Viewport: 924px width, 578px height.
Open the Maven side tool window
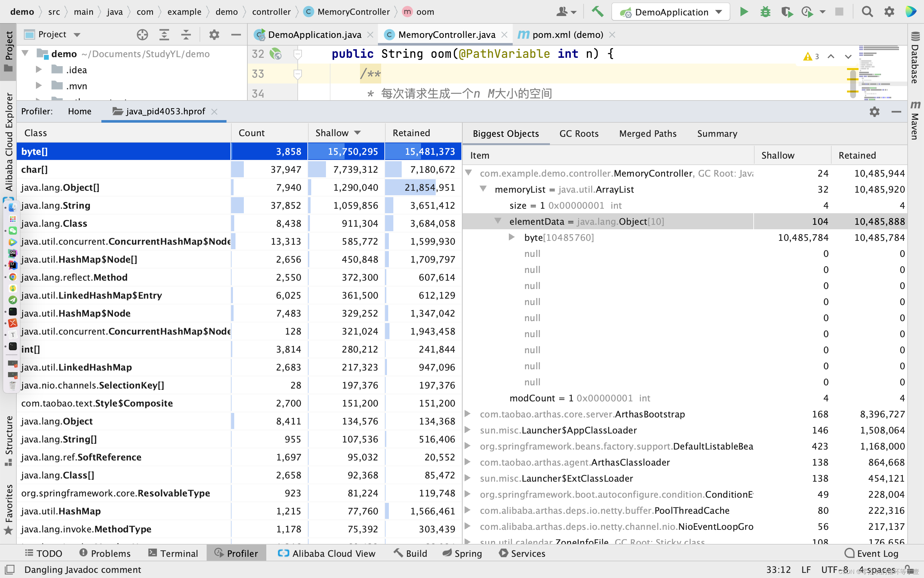pos(915,120)
